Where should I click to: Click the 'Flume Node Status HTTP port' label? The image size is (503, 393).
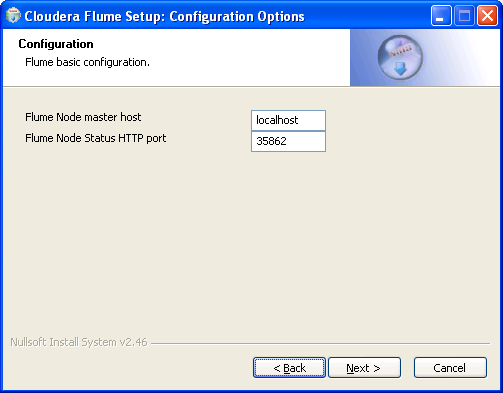(x=96, y=138)
